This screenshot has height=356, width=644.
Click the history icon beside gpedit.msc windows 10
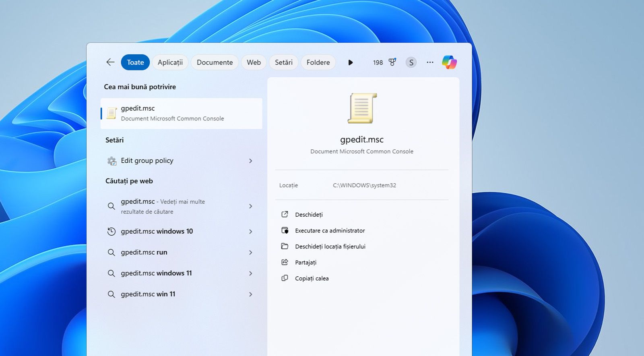point(111,232)
